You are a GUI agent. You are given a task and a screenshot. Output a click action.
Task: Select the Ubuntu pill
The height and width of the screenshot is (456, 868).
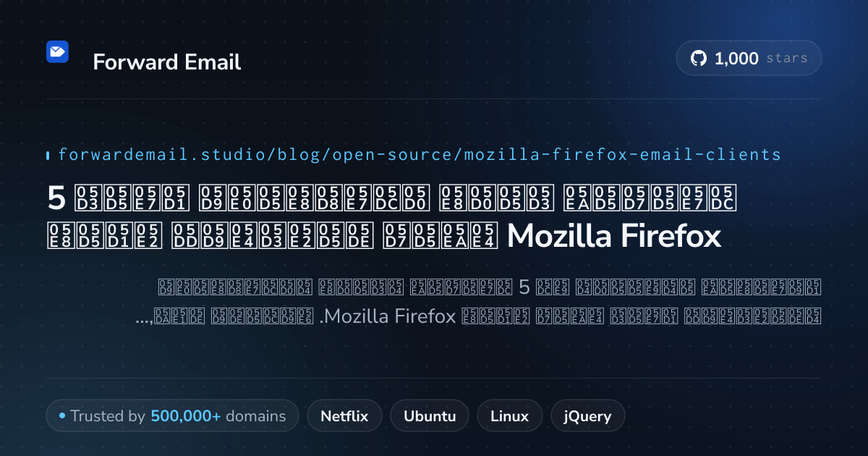tap(430, 416)
